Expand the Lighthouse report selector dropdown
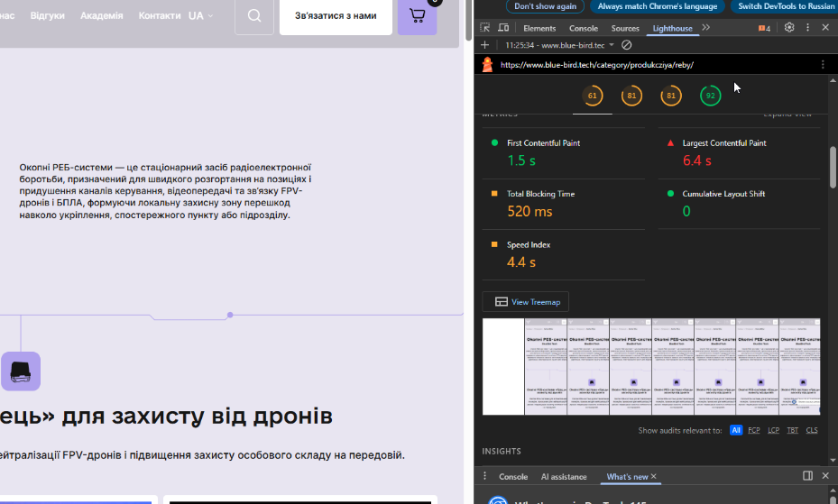Viewport: 838px width, 504px height. click(x=612, y=45)
